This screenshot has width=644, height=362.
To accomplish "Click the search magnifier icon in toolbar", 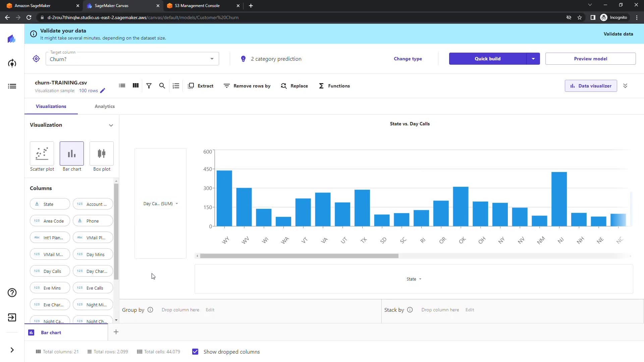I will pos(162,86).
